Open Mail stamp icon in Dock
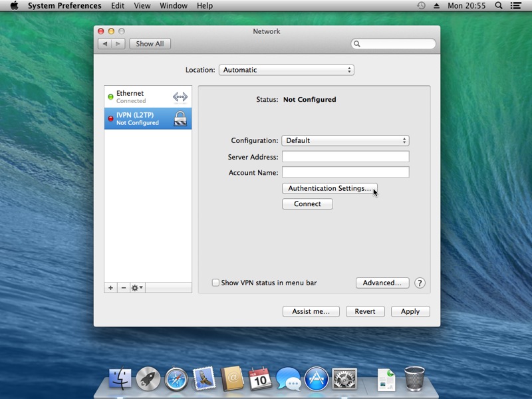Screen dimensions: 532x399 coord(204,378)
